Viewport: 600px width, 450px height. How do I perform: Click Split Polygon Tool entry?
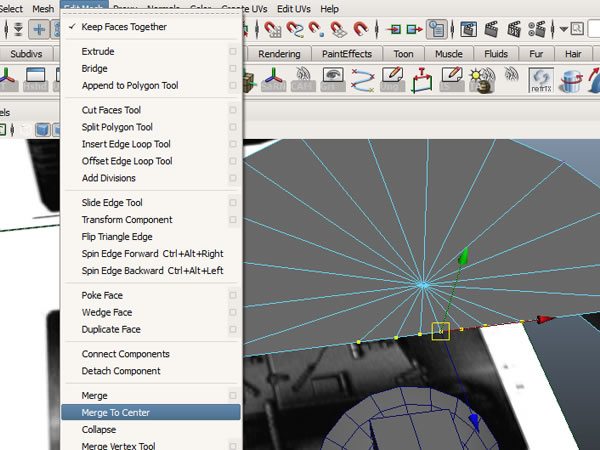[117, 127]
